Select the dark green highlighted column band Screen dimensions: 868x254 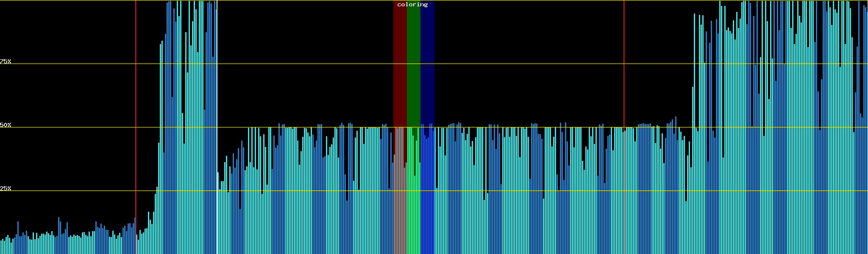point(413,63)
